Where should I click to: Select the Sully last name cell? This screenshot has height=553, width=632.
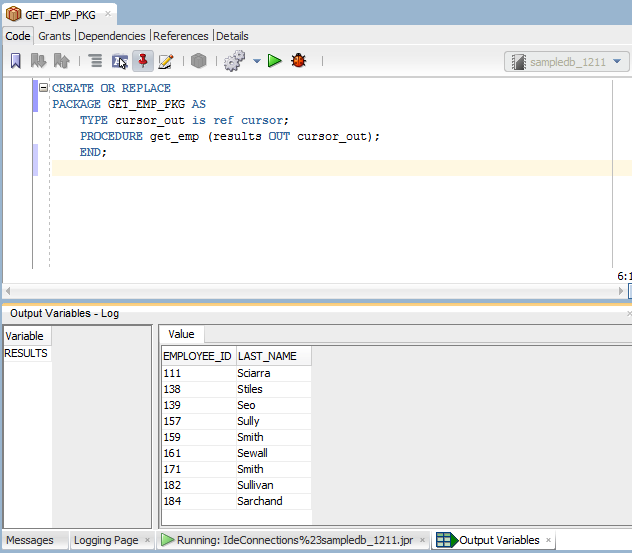point(273,421)
